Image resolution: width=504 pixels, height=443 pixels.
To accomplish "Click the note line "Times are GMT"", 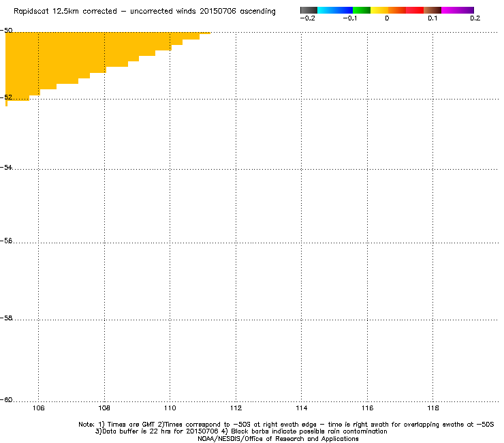I will point(131,425).
